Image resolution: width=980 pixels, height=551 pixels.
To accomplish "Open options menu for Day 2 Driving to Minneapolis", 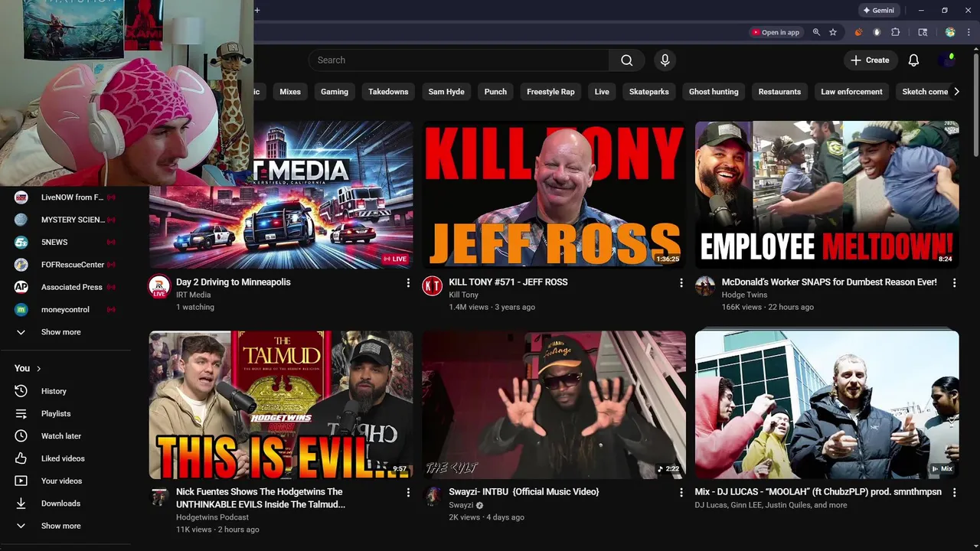I will click(408, 283).
